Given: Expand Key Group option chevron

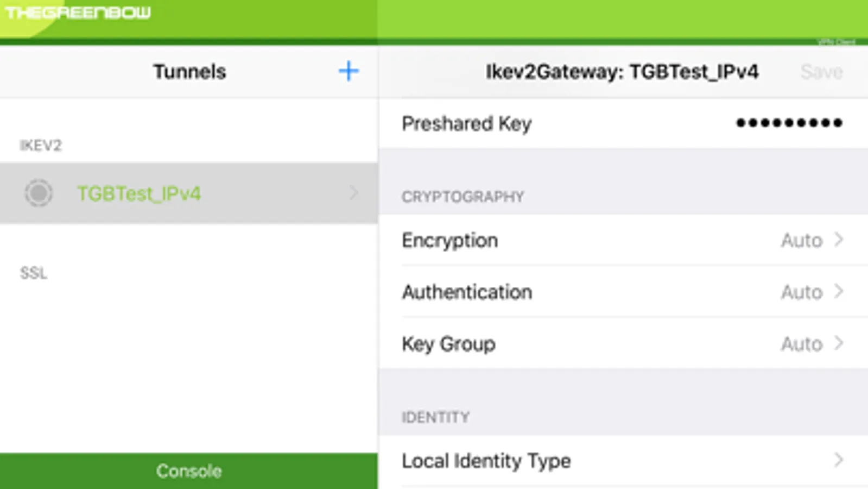Looking at the screenshot, I should pos(839,343).
